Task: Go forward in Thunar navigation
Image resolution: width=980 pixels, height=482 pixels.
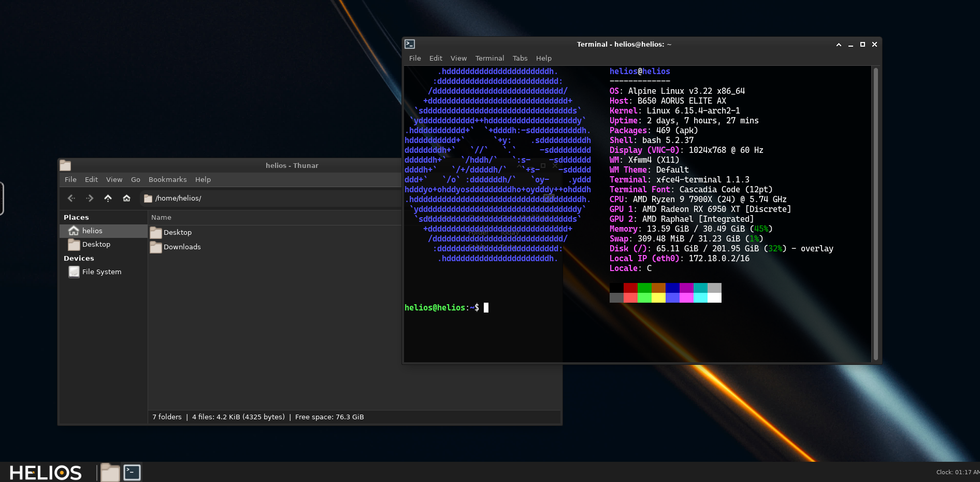Action: (x=90, y=198)
